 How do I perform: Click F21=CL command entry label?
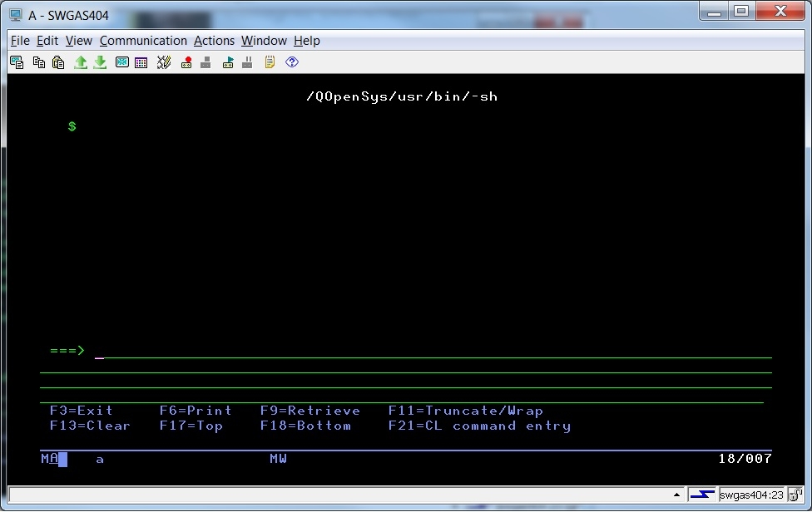pos(479,426)
